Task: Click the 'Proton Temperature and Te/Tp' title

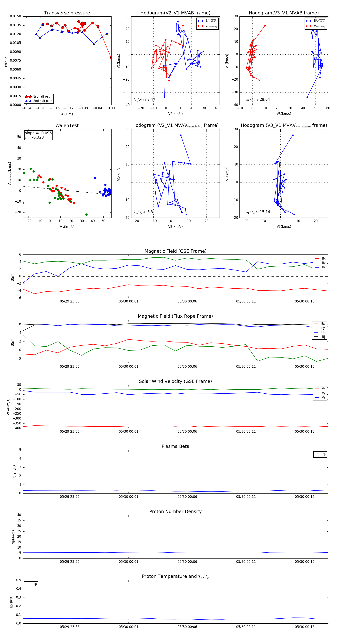Action: [175, 576]
